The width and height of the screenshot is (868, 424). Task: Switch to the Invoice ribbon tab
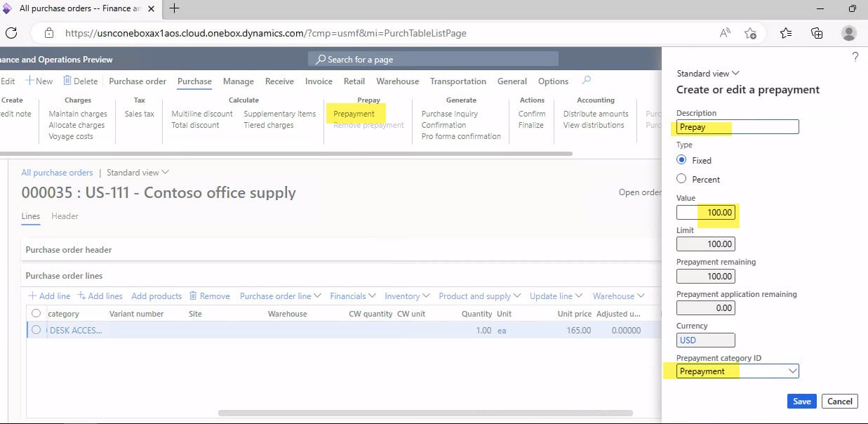click(319, 81)
